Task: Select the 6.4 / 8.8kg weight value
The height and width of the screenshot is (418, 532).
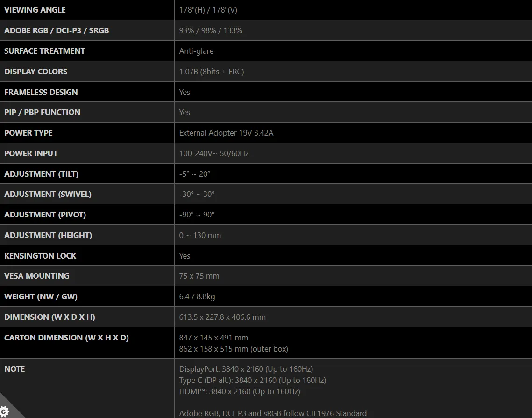Action: point(197,296)
